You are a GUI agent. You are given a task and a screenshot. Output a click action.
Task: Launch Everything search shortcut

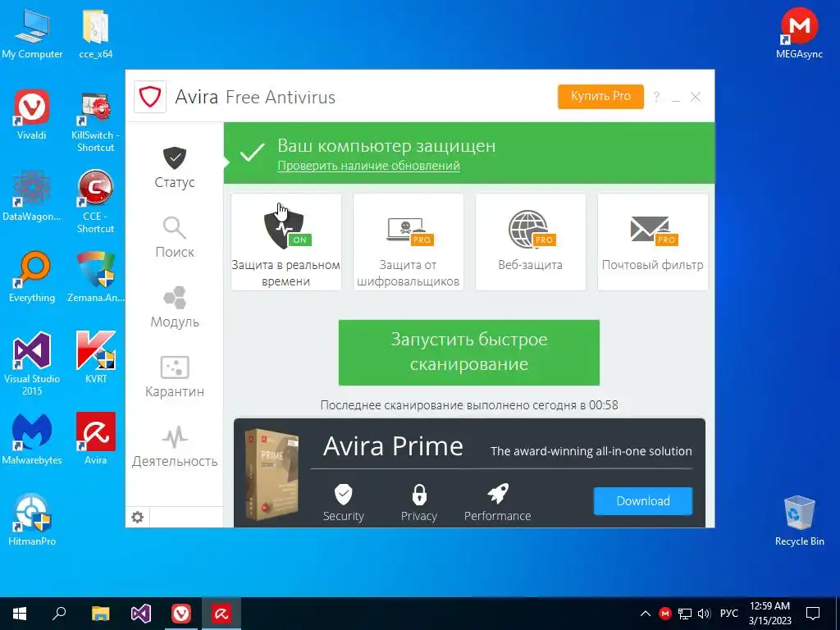(32, 277)
